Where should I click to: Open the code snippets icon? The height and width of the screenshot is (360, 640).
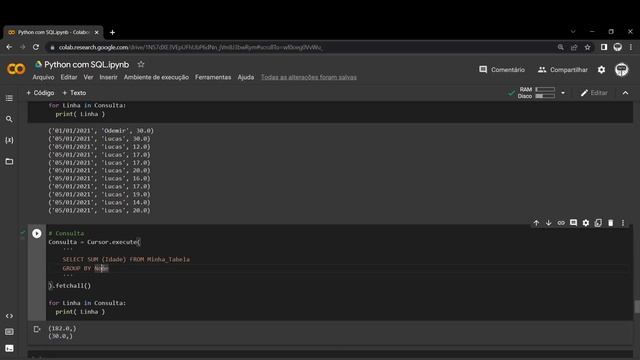click(9, 316)
